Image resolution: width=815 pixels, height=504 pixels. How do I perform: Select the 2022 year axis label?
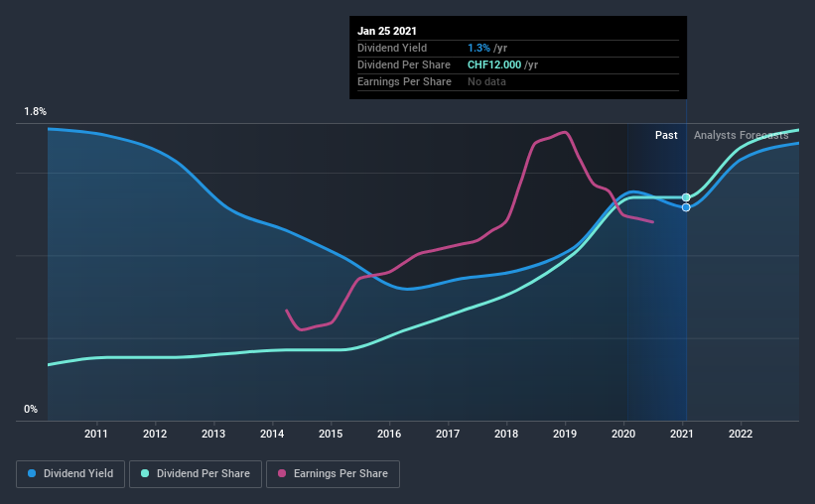(741, 434)
